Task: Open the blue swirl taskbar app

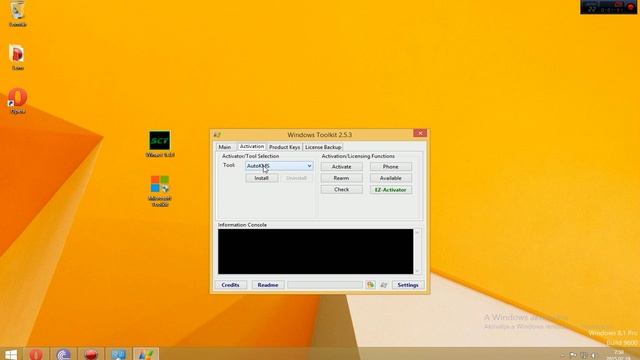Action: click(63, 354)
